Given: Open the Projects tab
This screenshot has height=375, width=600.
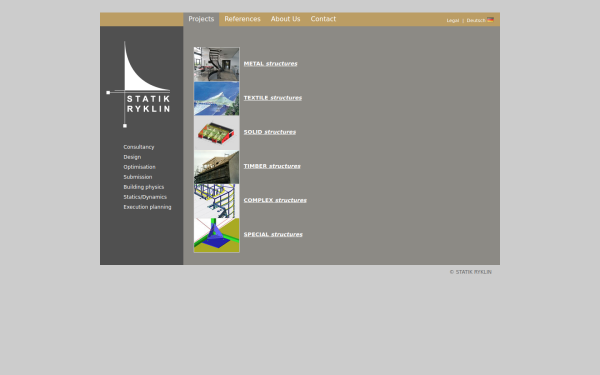Looking at the screenshot, I should [201, 19].
